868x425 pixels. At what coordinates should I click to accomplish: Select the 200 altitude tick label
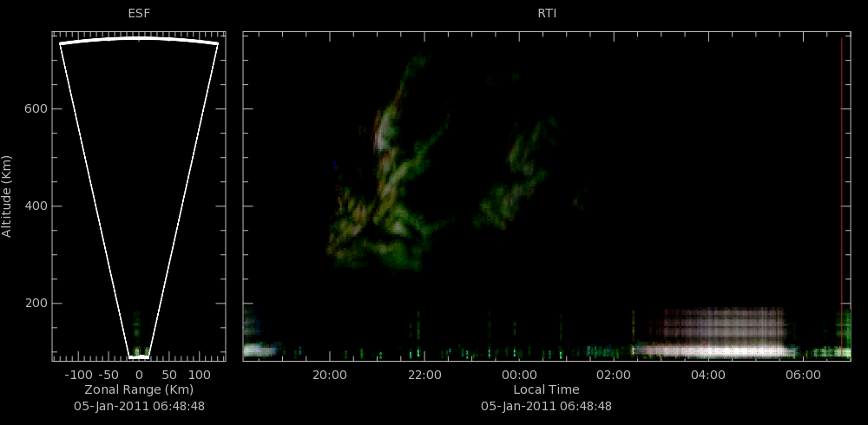(x=36, y=304)
